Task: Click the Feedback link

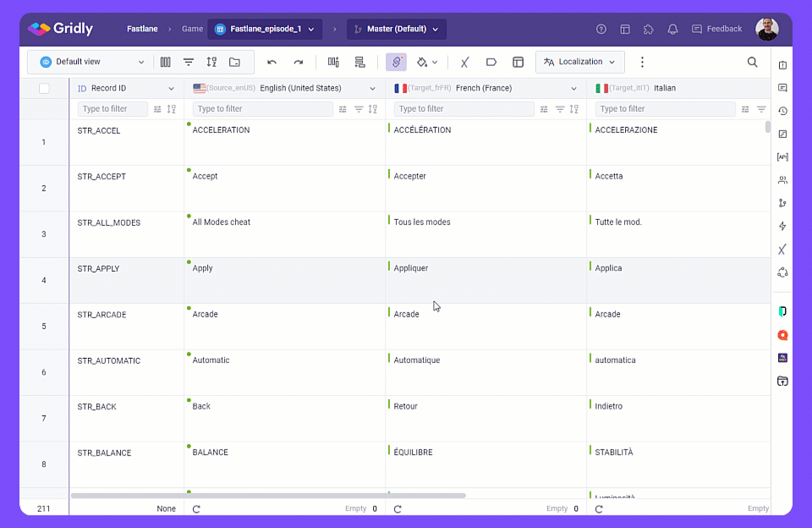Action: (716, 29)
